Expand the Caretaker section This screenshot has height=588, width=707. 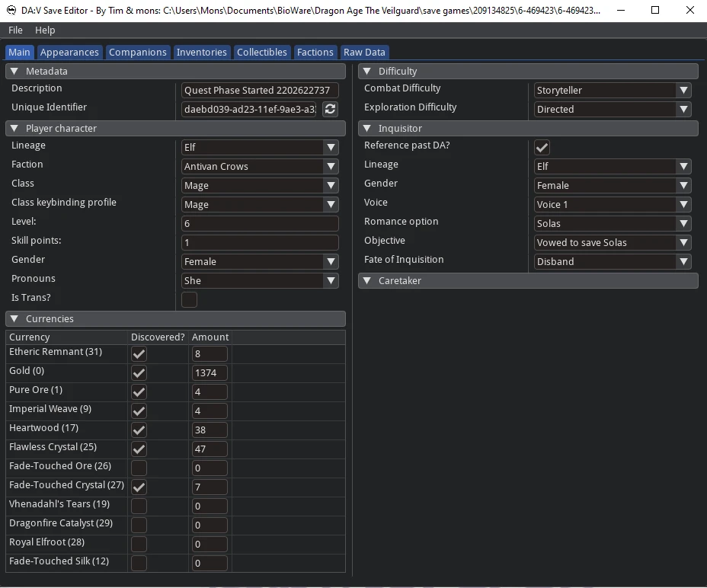click(366, 280)
